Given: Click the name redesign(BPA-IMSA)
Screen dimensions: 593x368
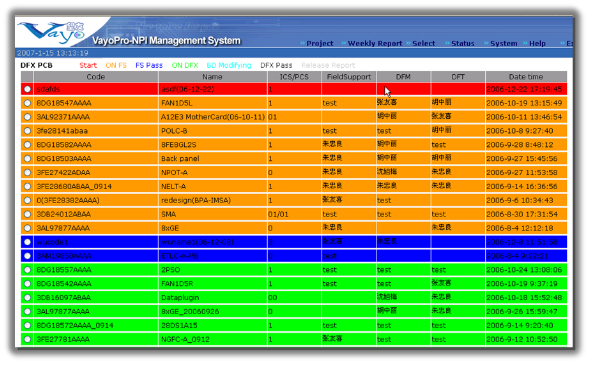Looking at the screenshot, I should [196, 200].
